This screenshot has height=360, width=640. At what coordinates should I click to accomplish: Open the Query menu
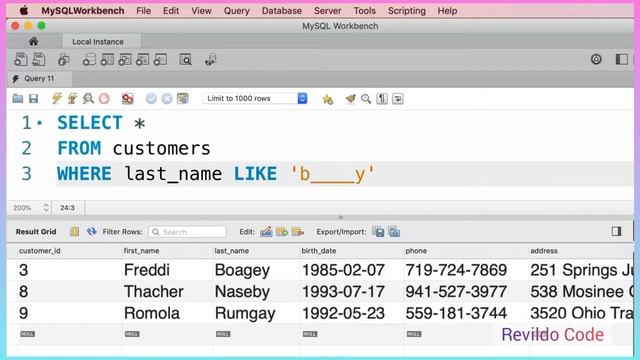tap(236, 11)
